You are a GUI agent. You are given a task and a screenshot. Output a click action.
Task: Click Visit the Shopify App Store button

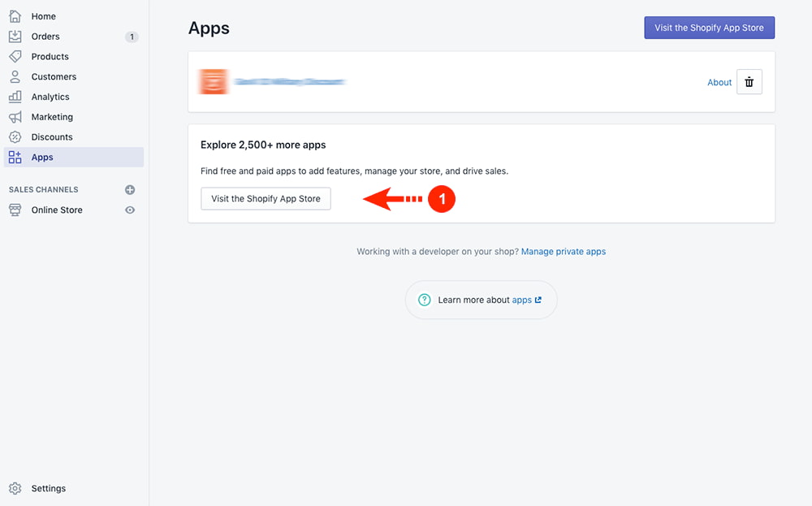pyautogui.click(x=266, y=198)
